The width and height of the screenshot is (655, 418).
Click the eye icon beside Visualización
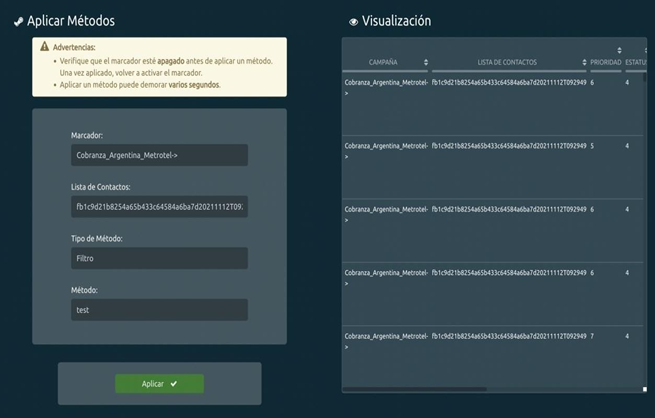353,21
